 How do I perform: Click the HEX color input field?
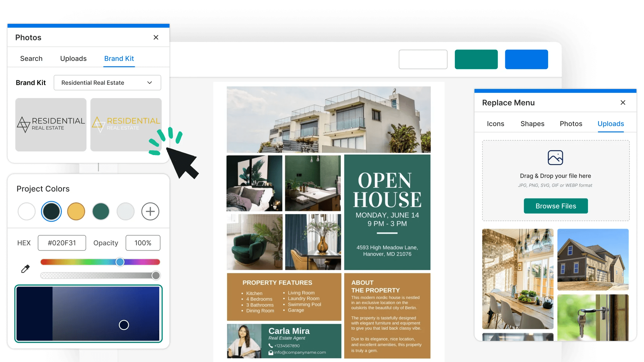click(x=62, y=243)
